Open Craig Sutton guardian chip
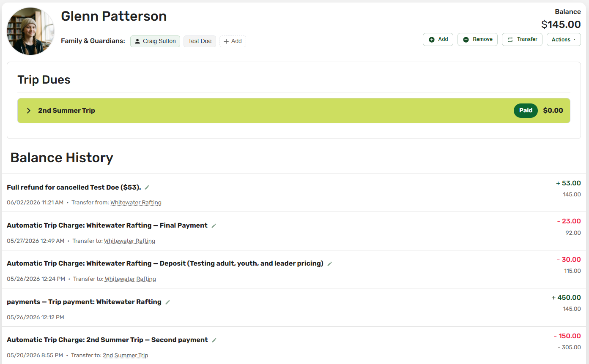589x364 pixels. pyautogui.click(x=155, y=41)
